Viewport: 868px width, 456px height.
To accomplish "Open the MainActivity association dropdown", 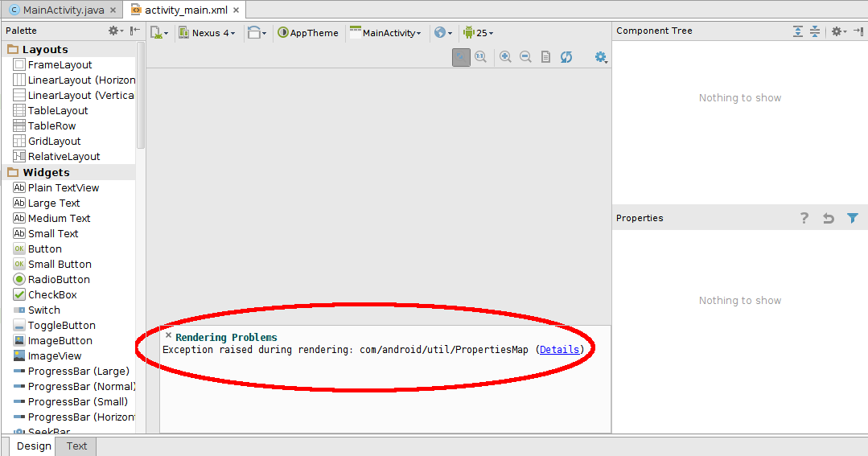I will click(385, 33).
